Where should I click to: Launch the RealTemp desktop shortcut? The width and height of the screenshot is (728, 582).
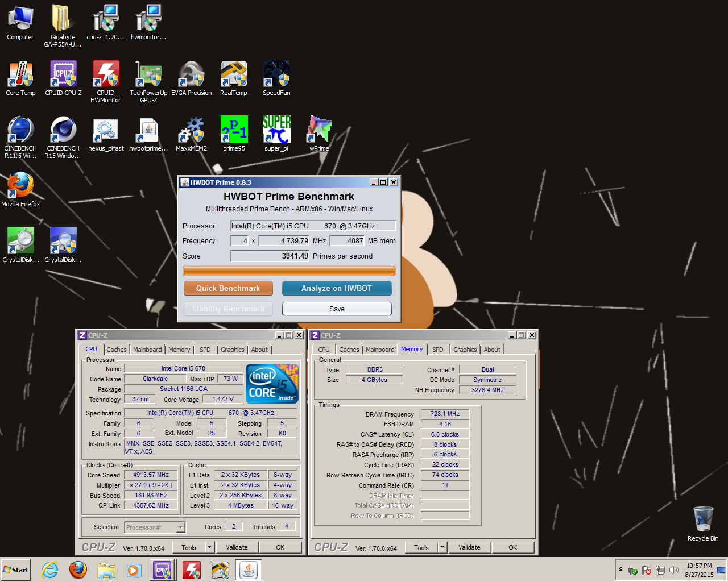234,78
